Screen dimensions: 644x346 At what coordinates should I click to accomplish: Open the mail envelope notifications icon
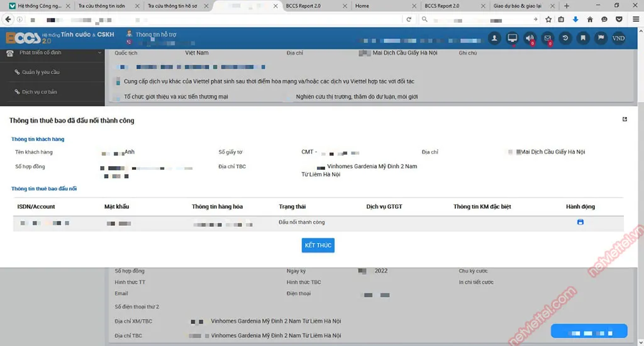tap(548, 38)
